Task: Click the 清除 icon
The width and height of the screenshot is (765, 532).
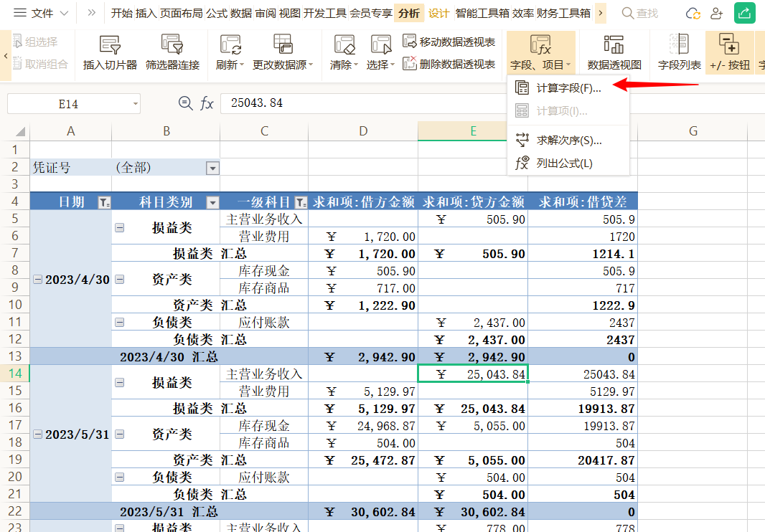Action: pos(344,45)
